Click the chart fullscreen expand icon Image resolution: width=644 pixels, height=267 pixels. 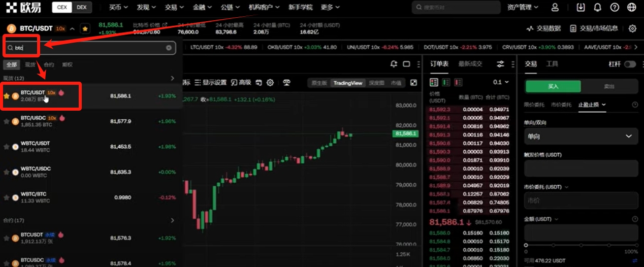(413, 82)
